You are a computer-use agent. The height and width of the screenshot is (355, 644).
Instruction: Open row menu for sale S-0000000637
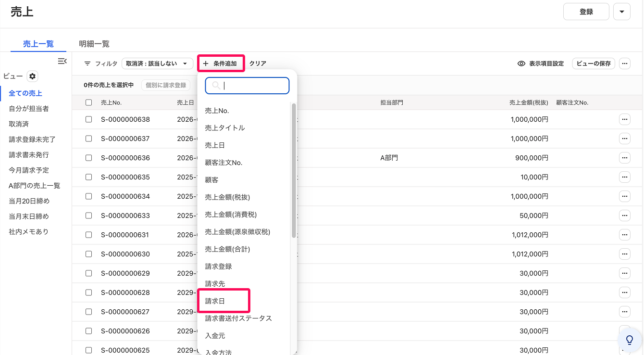[624, 139]
